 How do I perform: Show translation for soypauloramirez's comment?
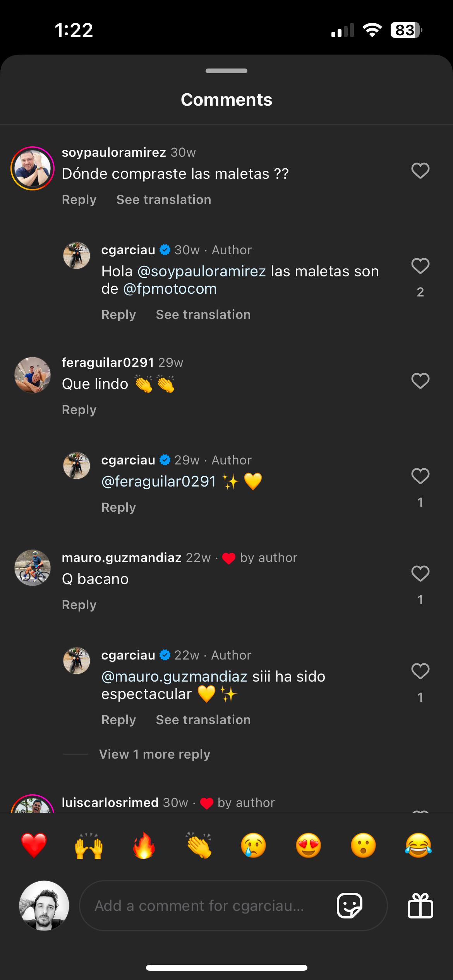point(164,200)
